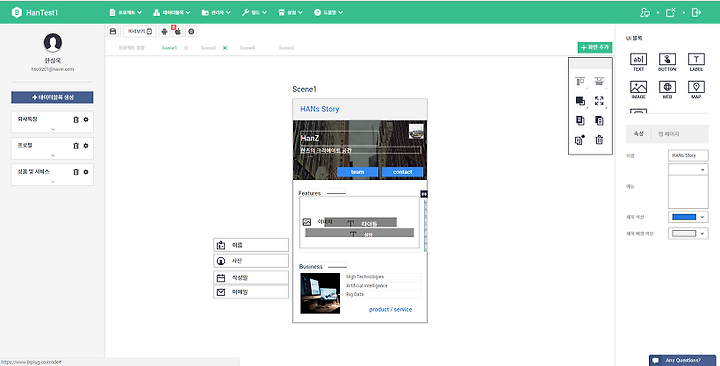The height and width of the screenshot is (366, 720).
Task: Open the 관리자 menu with the folder icon
Action: 216,13
